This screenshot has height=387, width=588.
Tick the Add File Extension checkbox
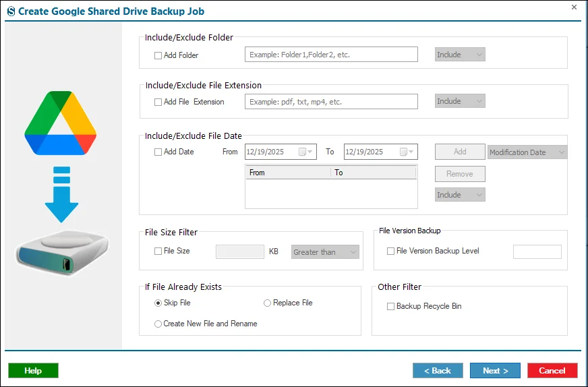tap(158, 102)
